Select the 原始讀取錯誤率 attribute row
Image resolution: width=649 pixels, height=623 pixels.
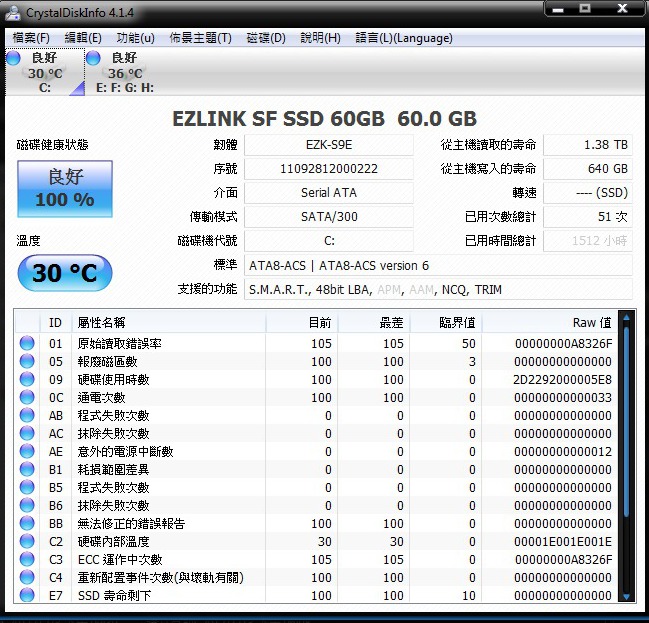(x=317, y=343)
